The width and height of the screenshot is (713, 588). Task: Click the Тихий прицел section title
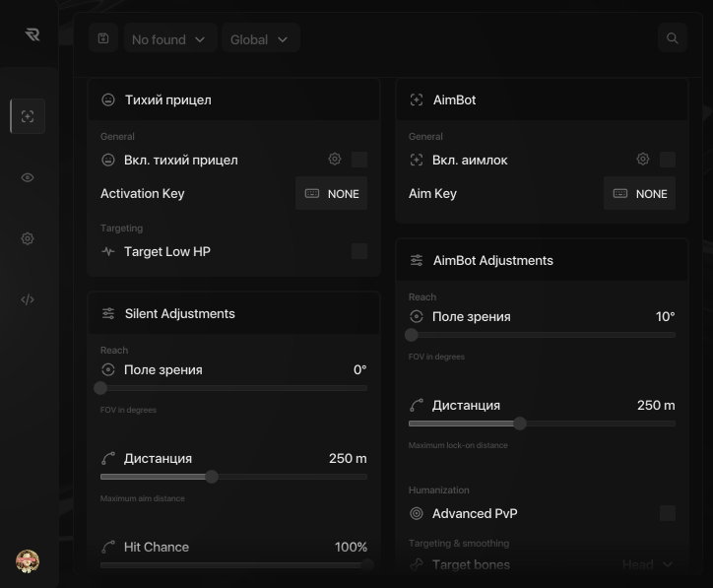pyautogui.click(x=168, y=100)
